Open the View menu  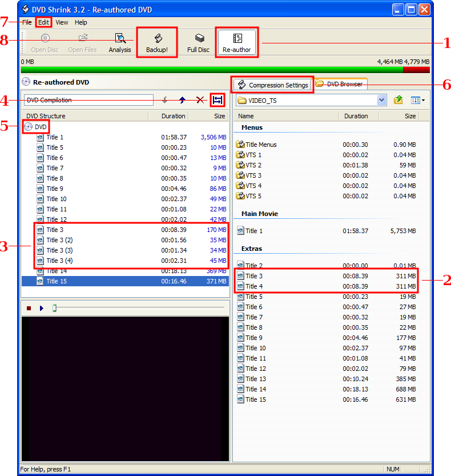coord(62,22)
